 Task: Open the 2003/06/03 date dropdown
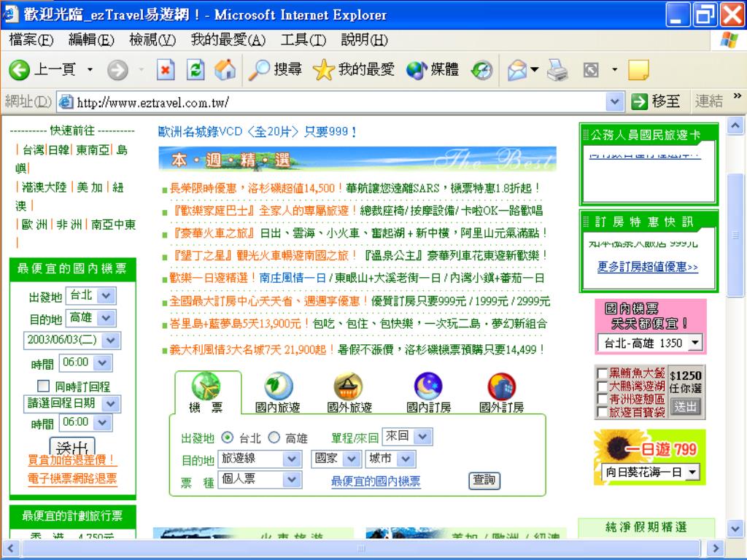(x=72, y=340)
